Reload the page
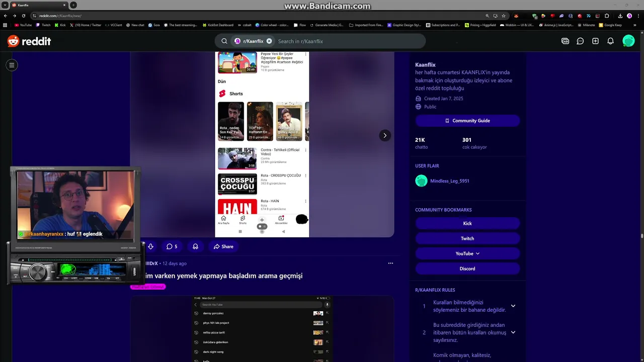Image resolution: width=644 pixels, height=362 pixels. coord(24,16)
